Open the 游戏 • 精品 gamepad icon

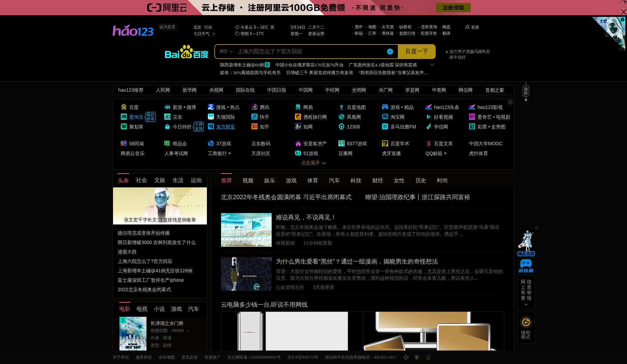pyautogui.click(x=385, y=107)
